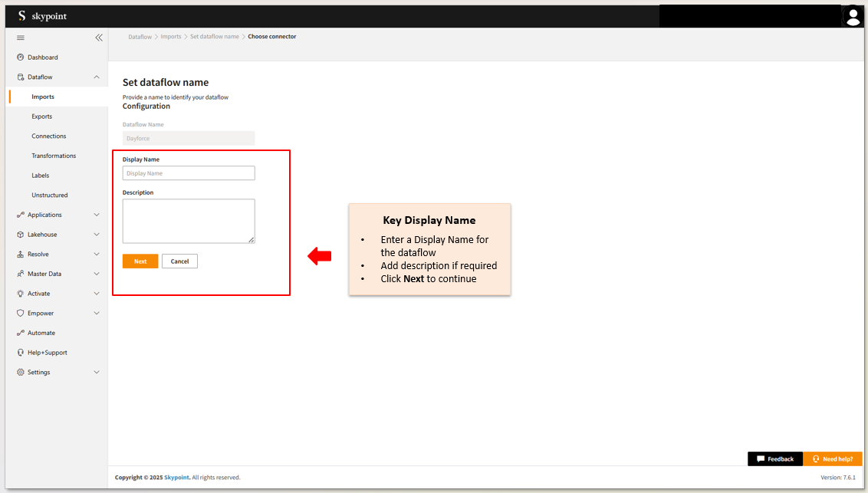Viewport: 868px width, 493px height.
Task: Click the Cancel button
Action: click(x=179, y=261)
